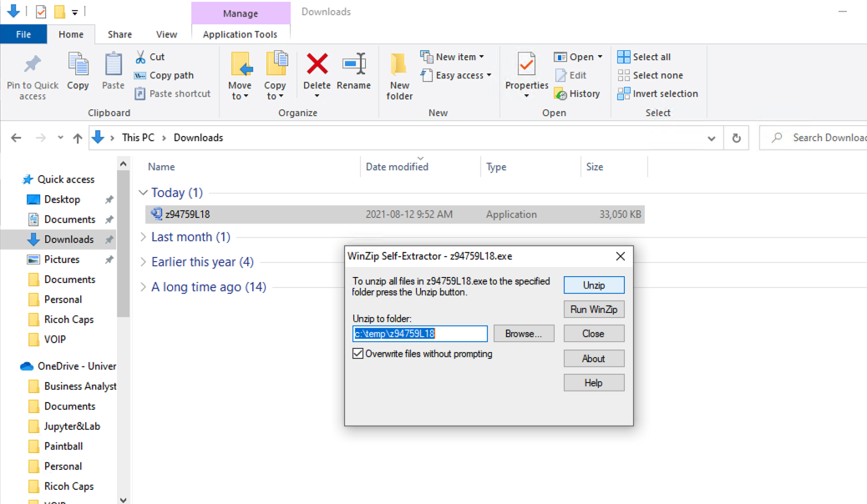Viewport: 867px width, 504px height.
Task: Click Invert selection in ribbon
Action: [x=657, y=94]
